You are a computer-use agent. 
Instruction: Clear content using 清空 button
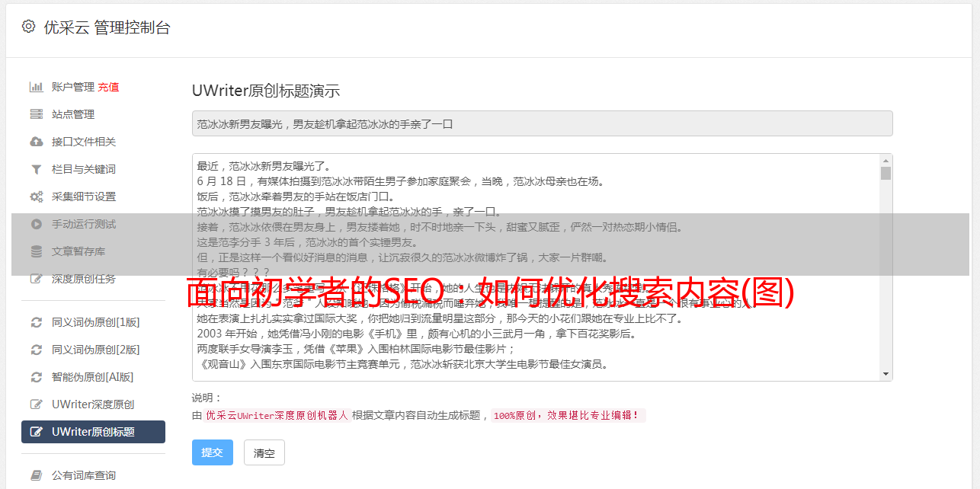pyautogui.click(x=264, y=452)
